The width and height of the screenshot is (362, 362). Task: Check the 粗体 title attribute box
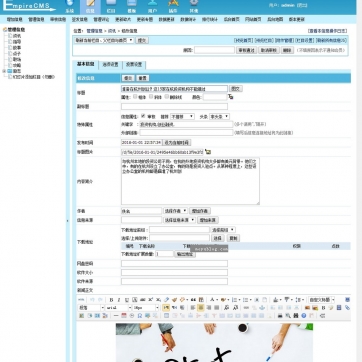[135, 97]
